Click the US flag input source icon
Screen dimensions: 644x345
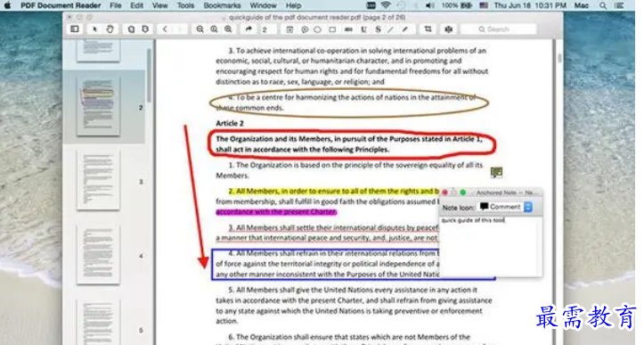(x=484, y=5)
